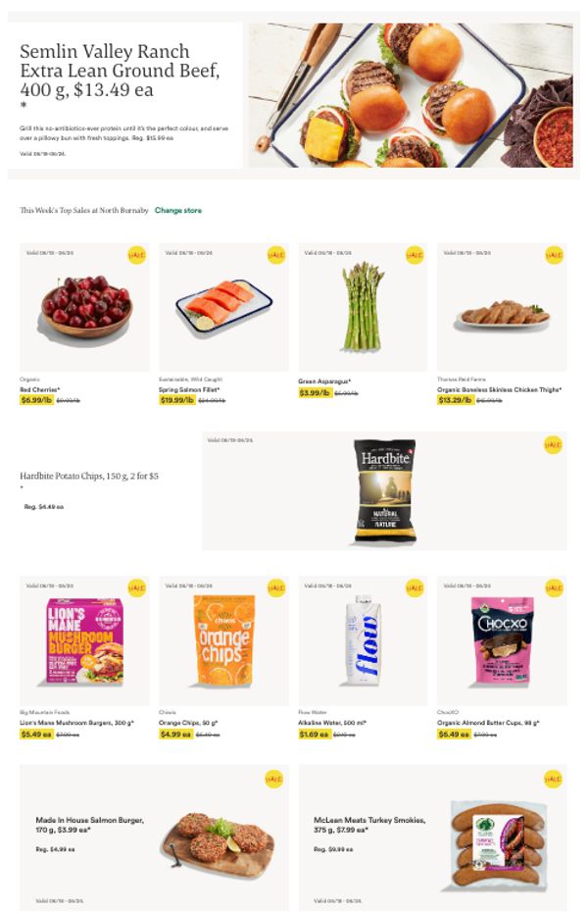Screen dimensions: 588x914
Task: Click the SALE badge on Chicken Thighs card
Action: click(554, 255)
